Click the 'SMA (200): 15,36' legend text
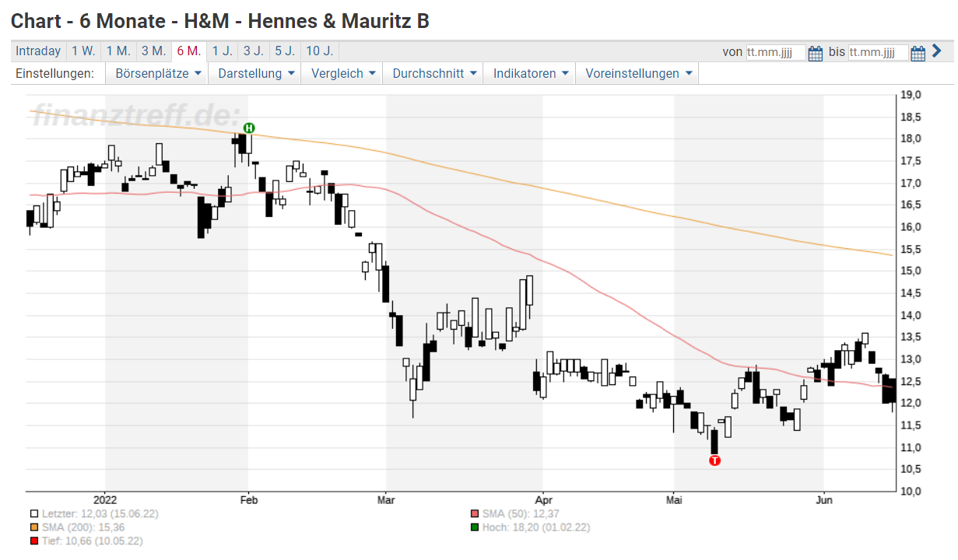 (x=83, y=527)
